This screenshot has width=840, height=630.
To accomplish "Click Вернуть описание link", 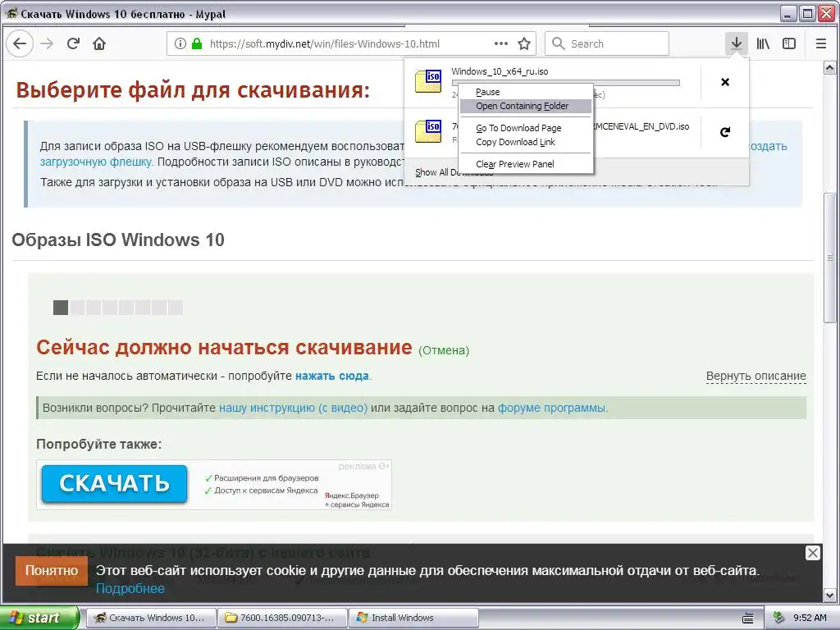I will (x=756, y=376).
